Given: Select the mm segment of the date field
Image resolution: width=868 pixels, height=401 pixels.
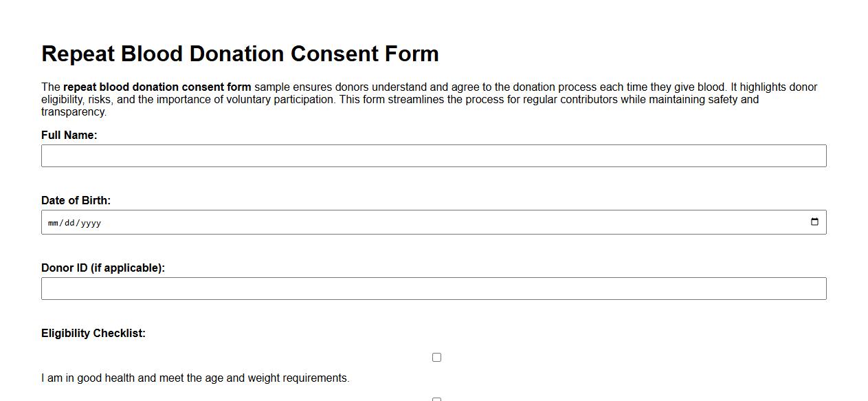Looking at the screenshot, I should [x=52, y=223].
